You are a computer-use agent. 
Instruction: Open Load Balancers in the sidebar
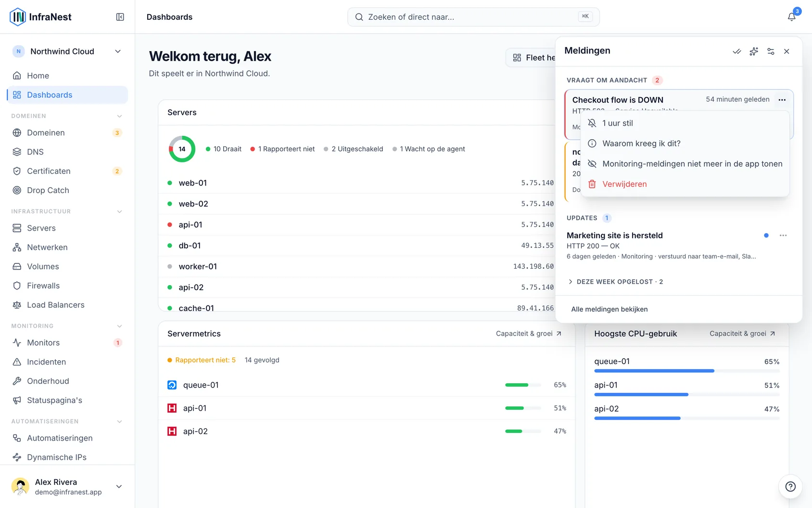coord(67,305)
